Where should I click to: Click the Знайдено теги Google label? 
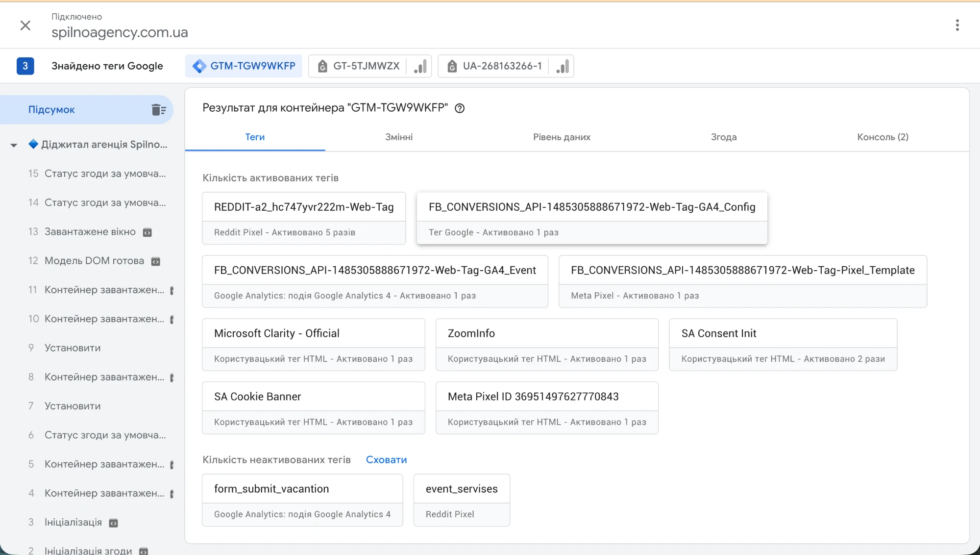pos(107,66)
